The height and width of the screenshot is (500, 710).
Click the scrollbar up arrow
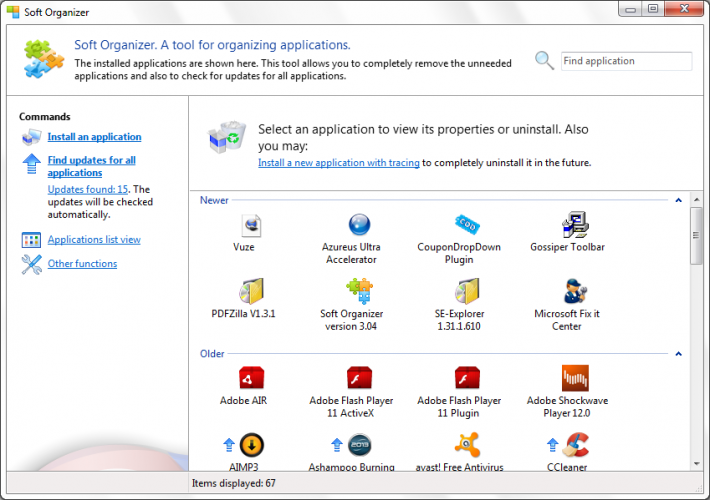tap(696, 199)
